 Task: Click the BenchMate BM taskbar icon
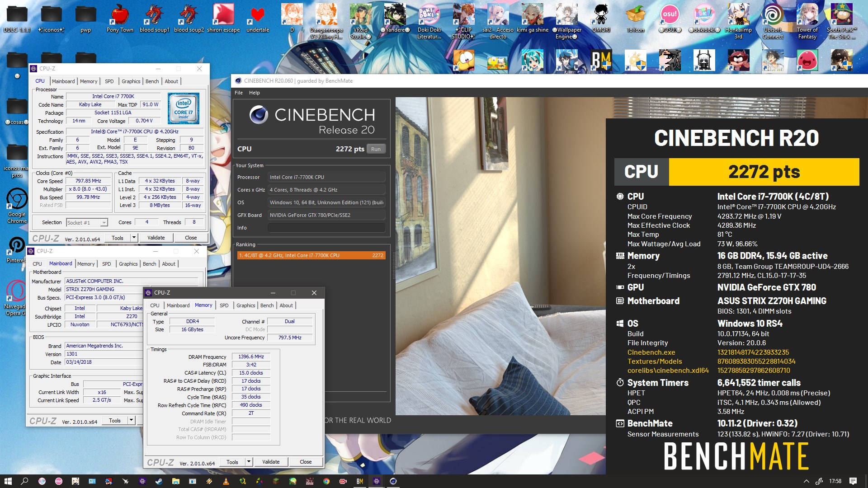(359, 481)
